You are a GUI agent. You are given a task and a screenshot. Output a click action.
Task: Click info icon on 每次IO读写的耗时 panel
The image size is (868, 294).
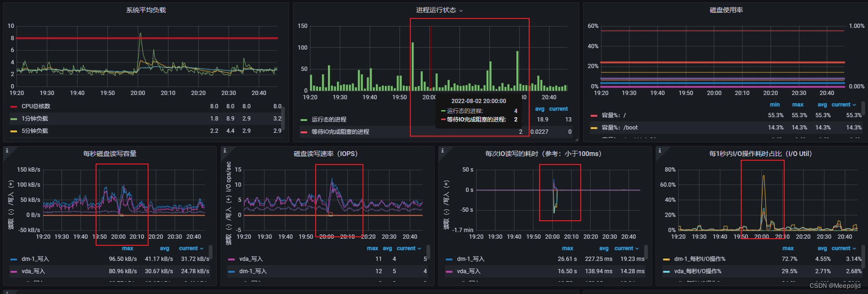click(443, 150)
